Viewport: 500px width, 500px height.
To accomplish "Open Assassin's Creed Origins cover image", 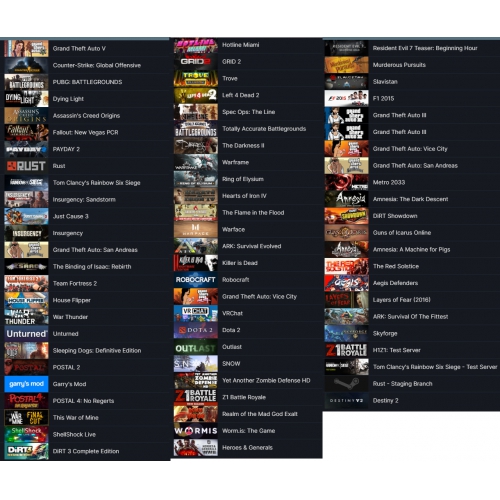I will 26,116.
